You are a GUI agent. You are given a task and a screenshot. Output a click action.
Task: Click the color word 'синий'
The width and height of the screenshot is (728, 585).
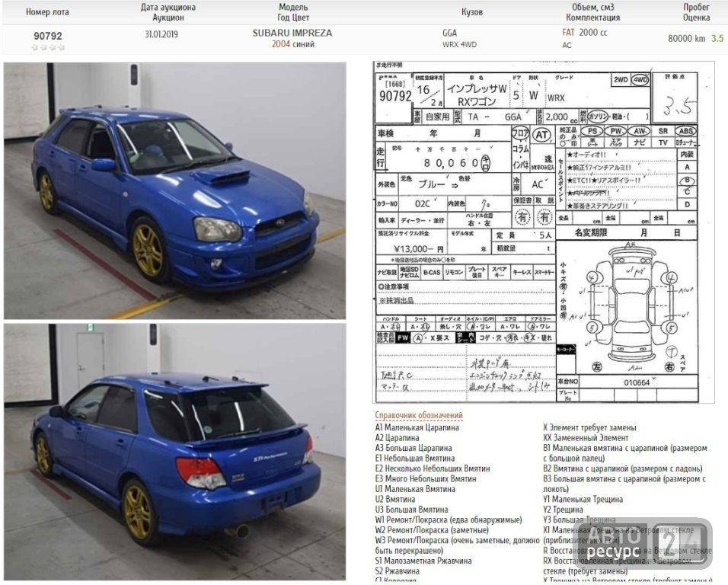304,44
